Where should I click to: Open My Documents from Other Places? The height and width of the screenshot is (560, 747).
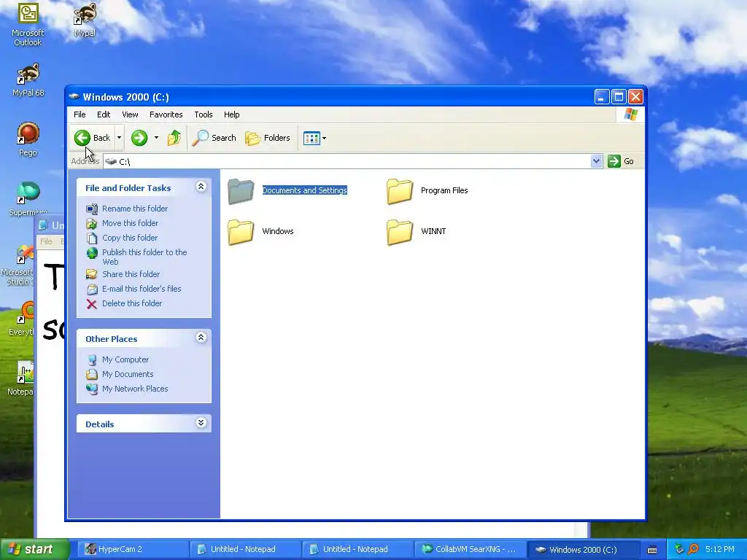pyautogui.click(x=128, y=374)
